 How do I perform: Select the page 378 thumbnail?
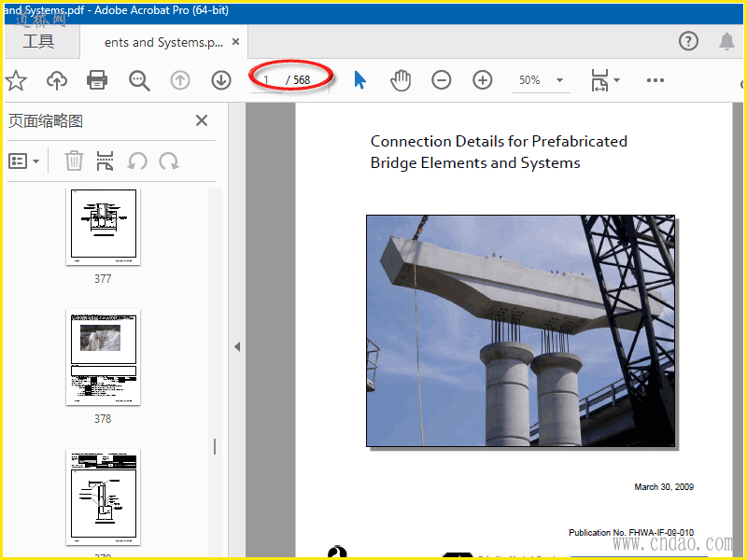tap(103, 357)
